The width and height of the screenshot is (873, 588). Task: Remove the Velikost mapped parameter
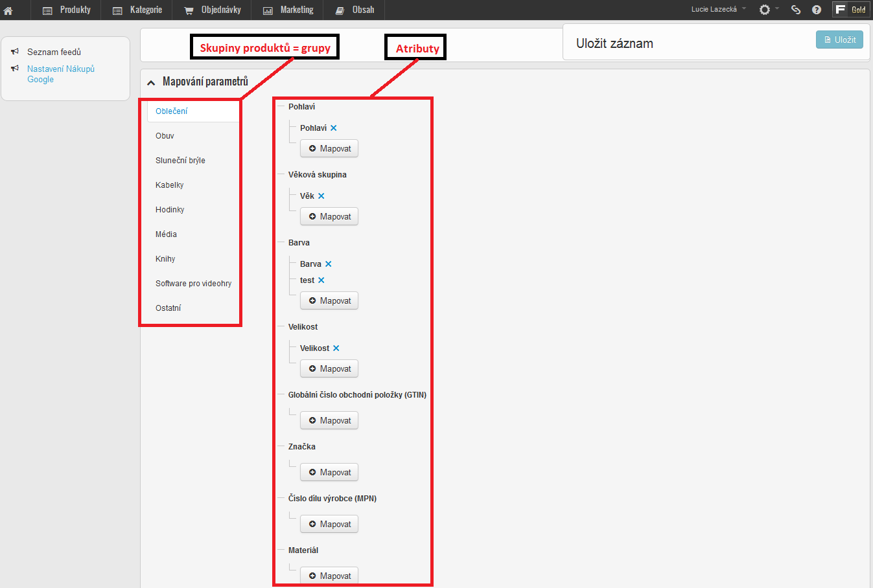tap(336, 348)
